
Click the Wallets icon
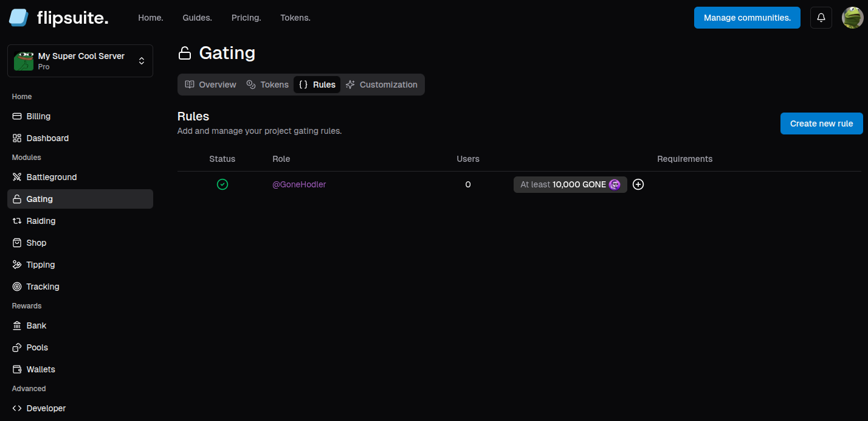tap(17, 369)
